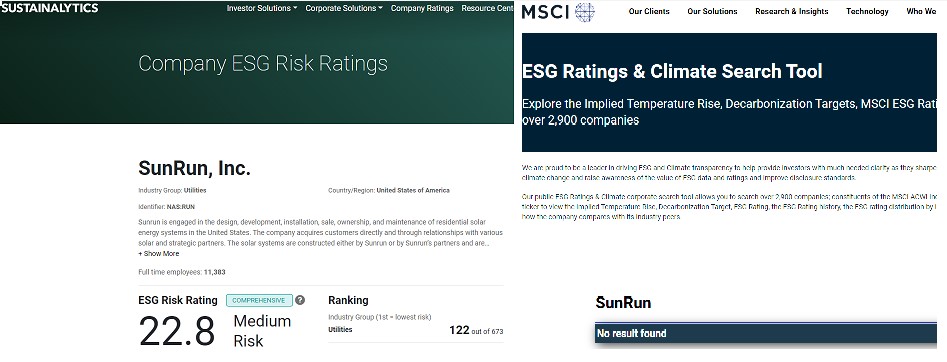Open Our Clients menu on MSCI
Viewport: 947px width, 362px height.
point(649,11)
